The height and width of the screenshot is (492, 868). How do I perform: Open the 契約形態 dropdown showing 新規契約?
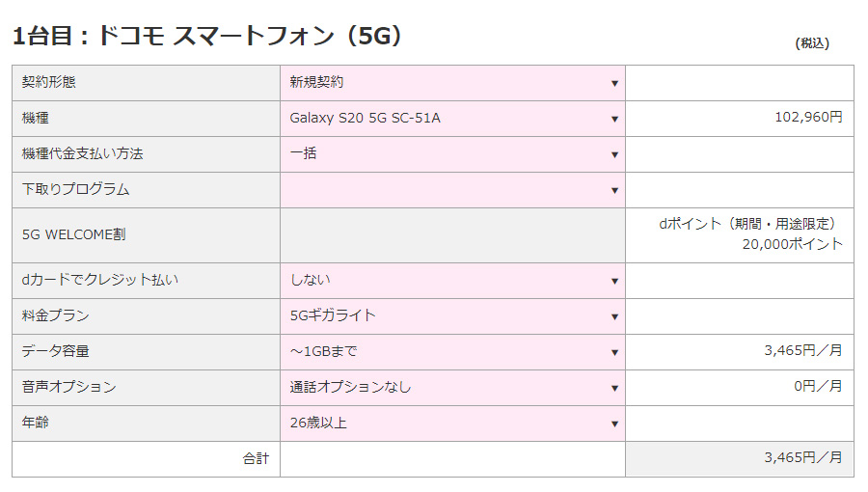(452, 83)
